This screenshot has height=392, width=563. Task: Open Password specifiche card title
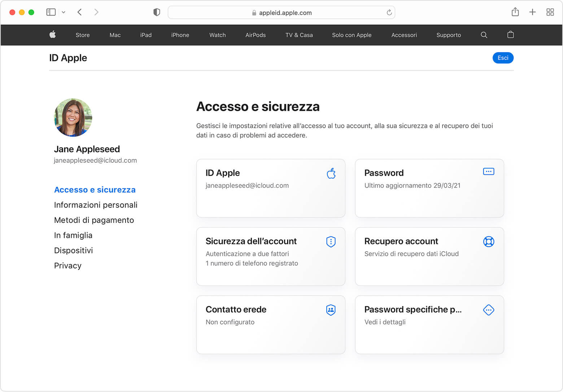[413, 309]
